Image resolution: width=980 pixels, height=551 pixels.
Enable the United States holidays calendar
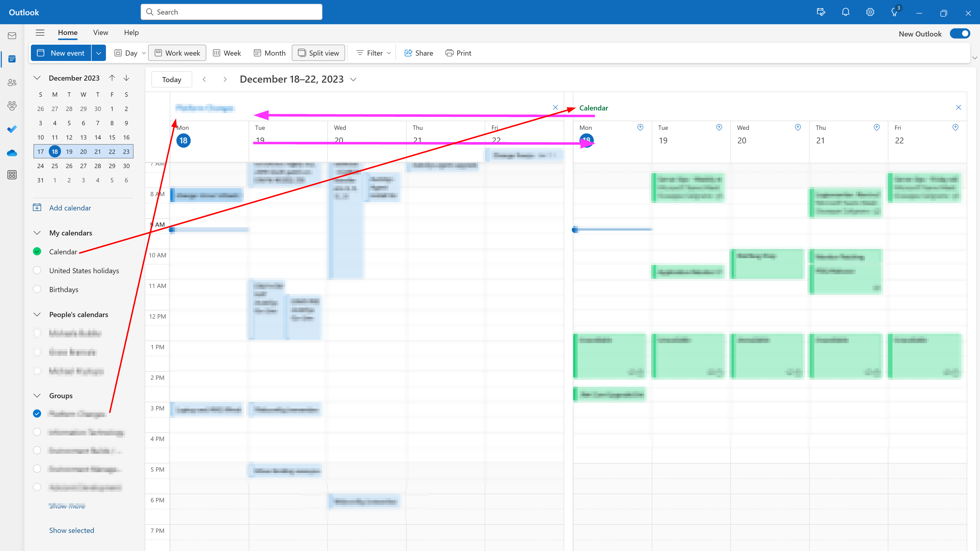[37, 270]
